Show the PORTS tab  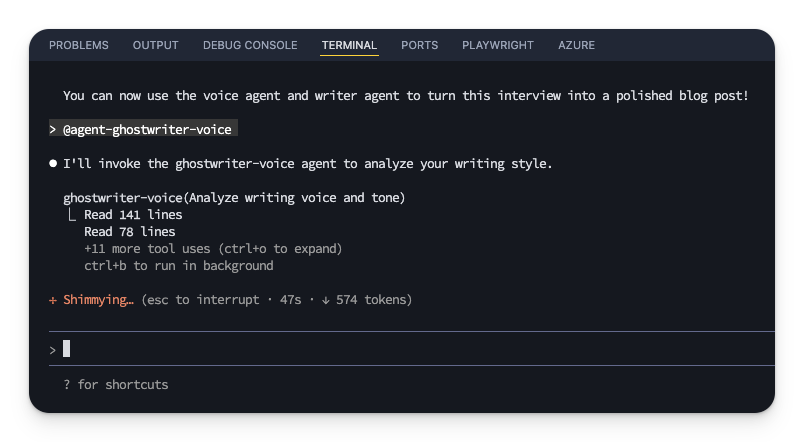(x=420, y=45)
